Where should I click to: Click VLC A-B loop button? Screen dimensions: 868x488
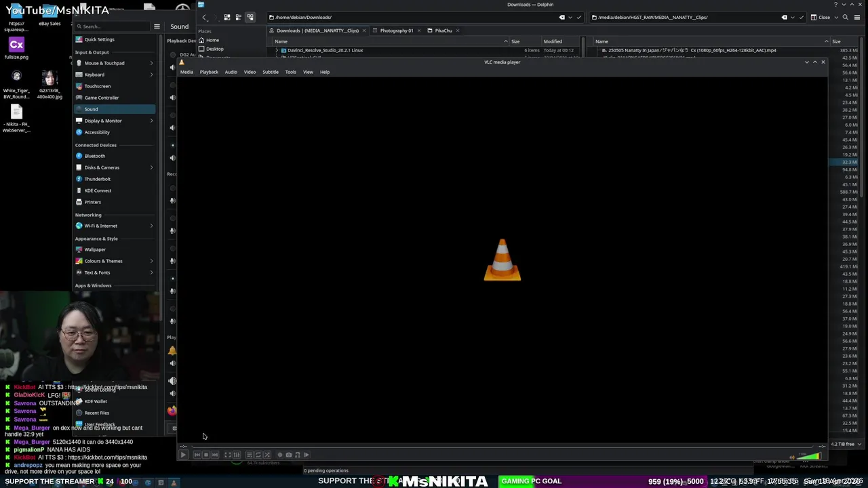[298, 455]
